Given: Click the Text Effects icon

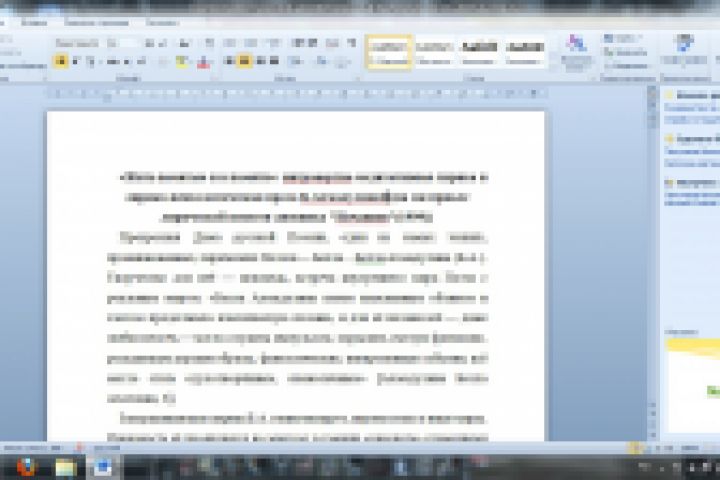Looking at the screenshot, I should 163,61.
